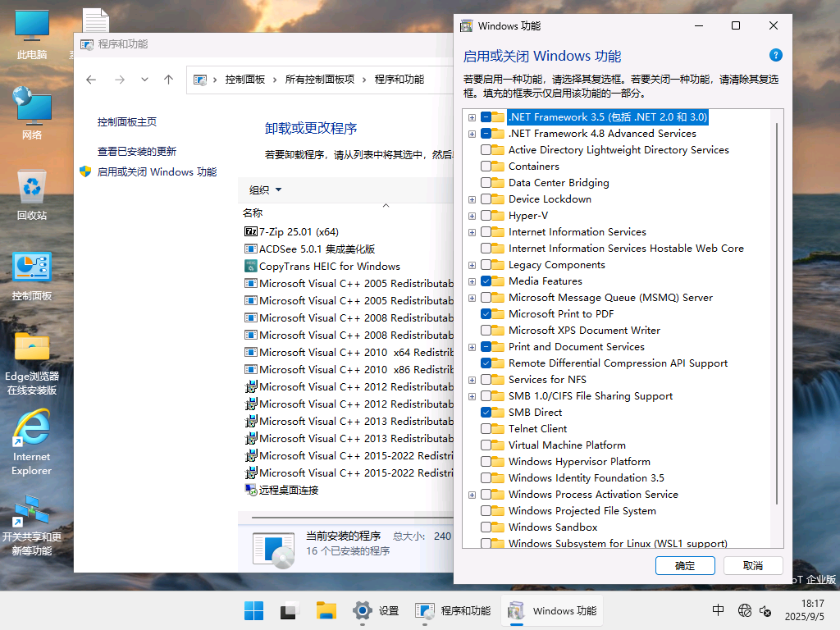Open the 开关共享和更新等功能 desktop shortcut
This screenshot has height=630, width=840.
pyautogui.click(x=32, y=526)
